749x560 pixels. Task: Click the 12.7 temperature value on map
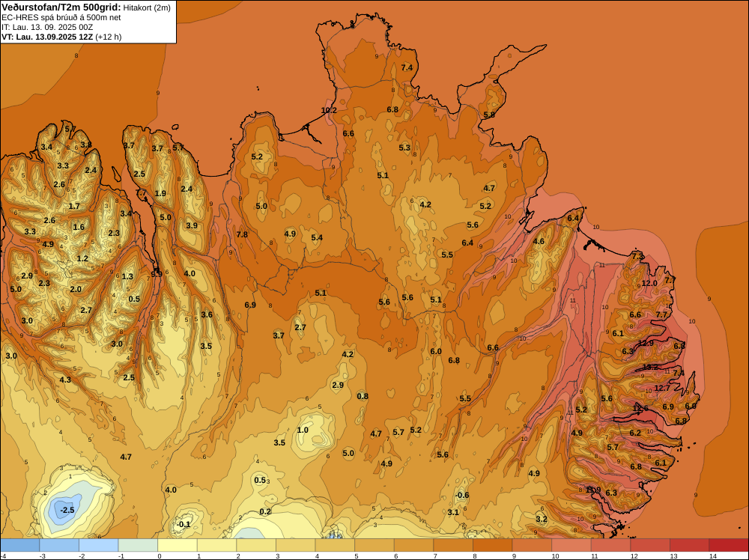tap(662, 388)
